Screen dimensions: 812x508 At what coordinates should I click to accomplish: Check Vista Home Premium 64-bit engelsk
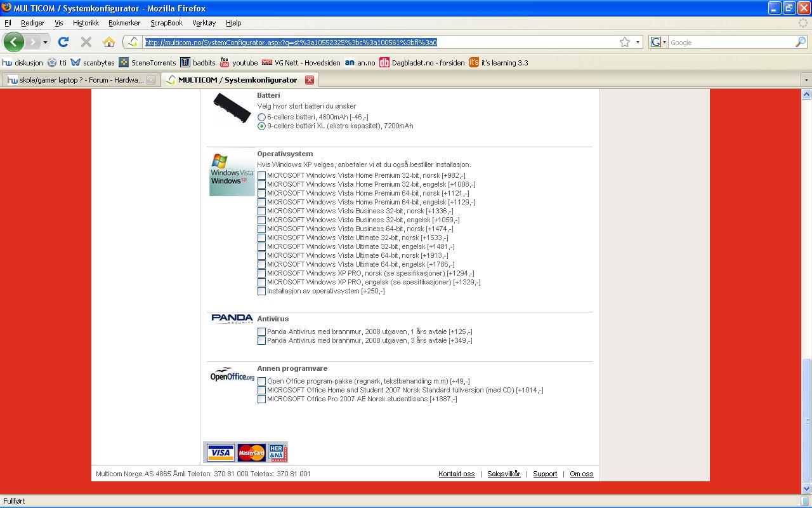261,203
